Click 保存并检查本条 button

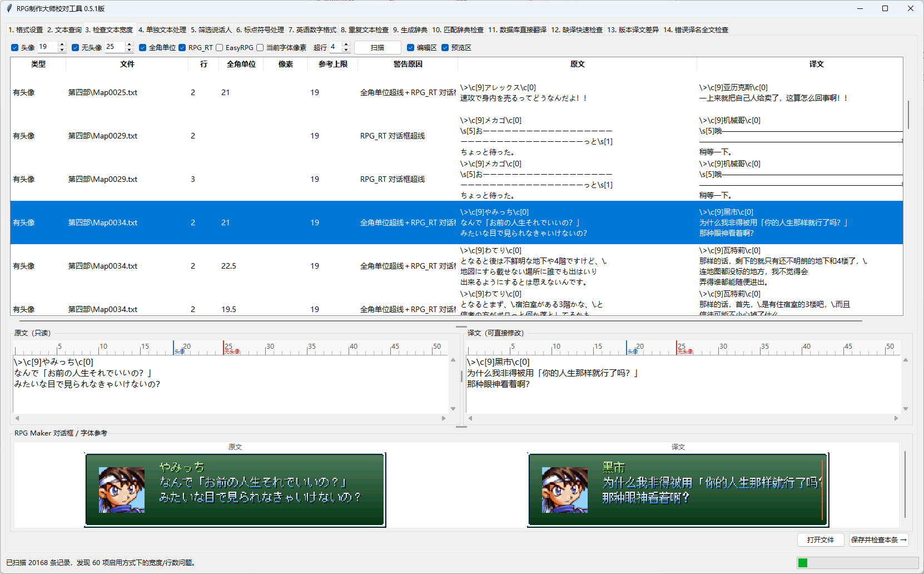(878, 540)
